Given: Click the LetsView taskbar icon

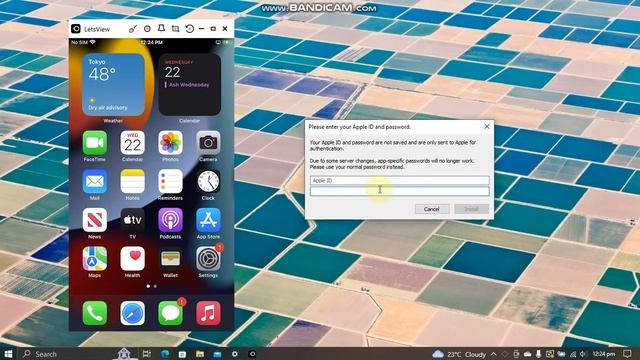Looking at the screenshot, I should 252,354.
